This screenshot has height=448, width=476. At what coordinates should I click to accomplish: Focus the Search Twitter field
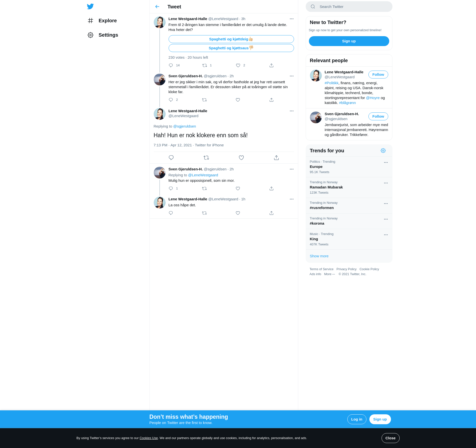coord(349,7)
